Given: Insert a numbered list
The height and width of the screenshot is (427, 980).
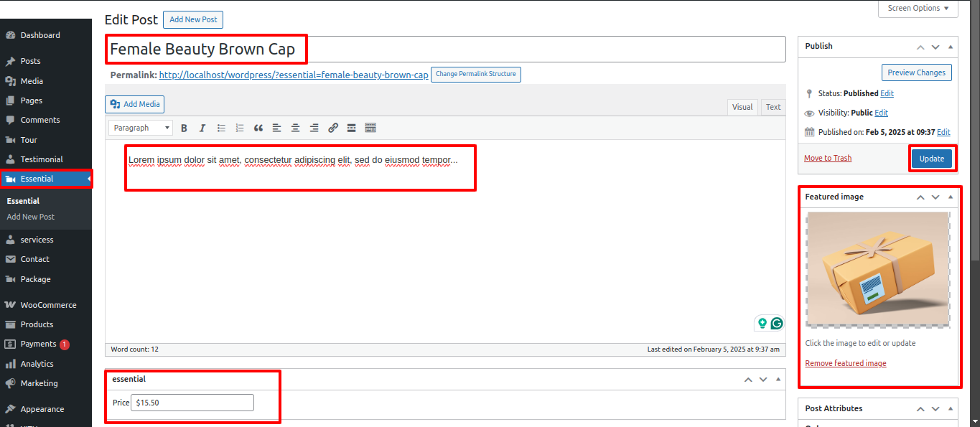Looking at the screenshot, I should 240,128.
